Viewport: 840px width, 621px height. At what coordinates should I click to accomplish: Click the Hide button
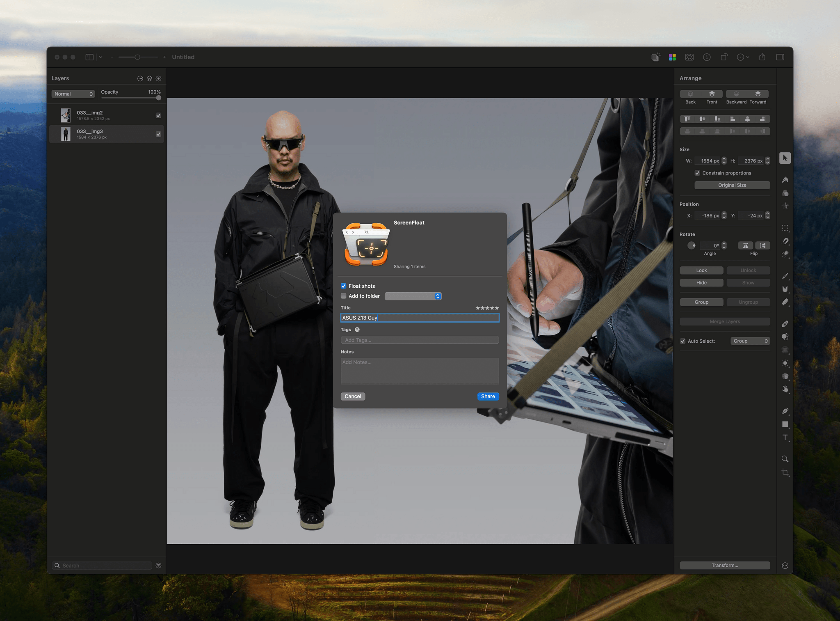(x=701, y=283)
